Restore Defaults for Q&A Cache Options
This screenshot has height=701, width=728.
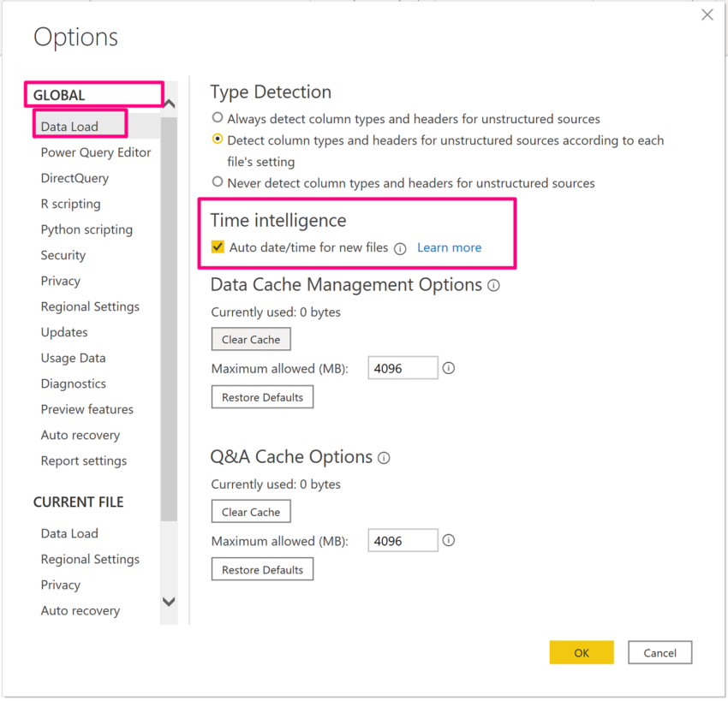pos(262,570)
